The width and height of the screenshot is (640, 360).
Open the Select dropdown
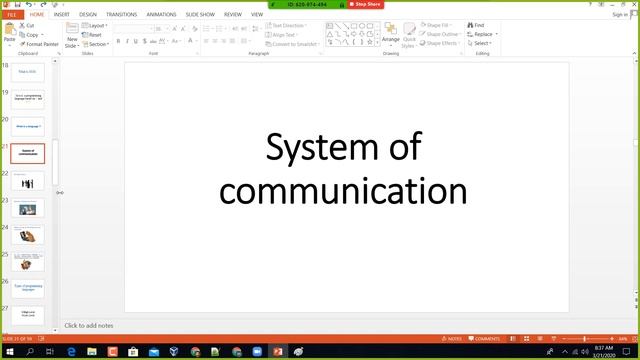pos(480,43)
